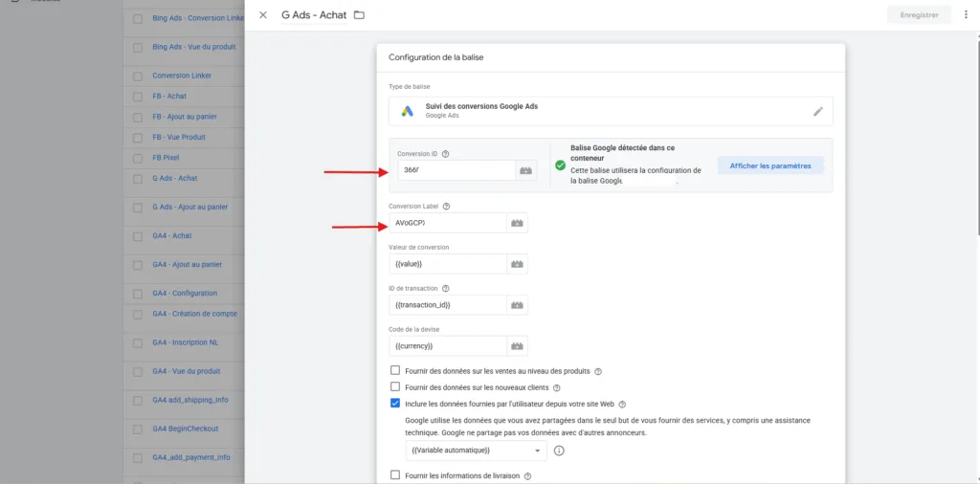Image resolution: width=980 pixels, height=484 pixels.
Task: Click the green Balise Google détectée checkmark
Action: [x=561, y=165]
